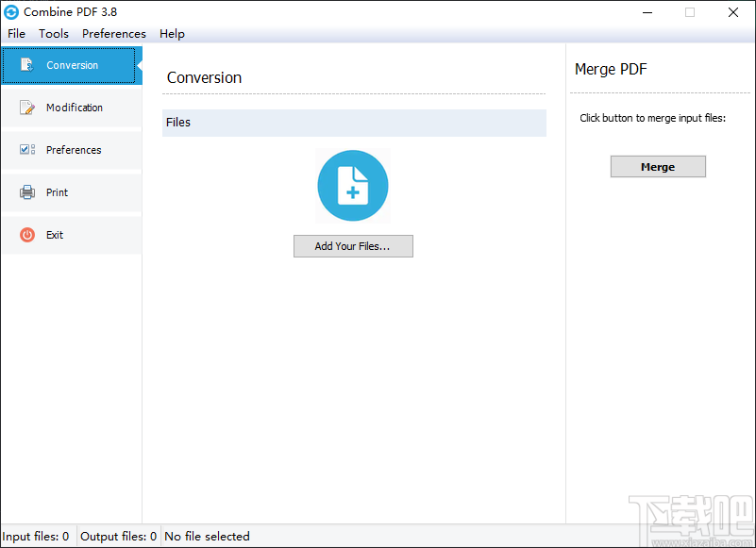Screen dimensions: 756x548
Task: Click Output files counter in status bar
Action: pos(118,536)
